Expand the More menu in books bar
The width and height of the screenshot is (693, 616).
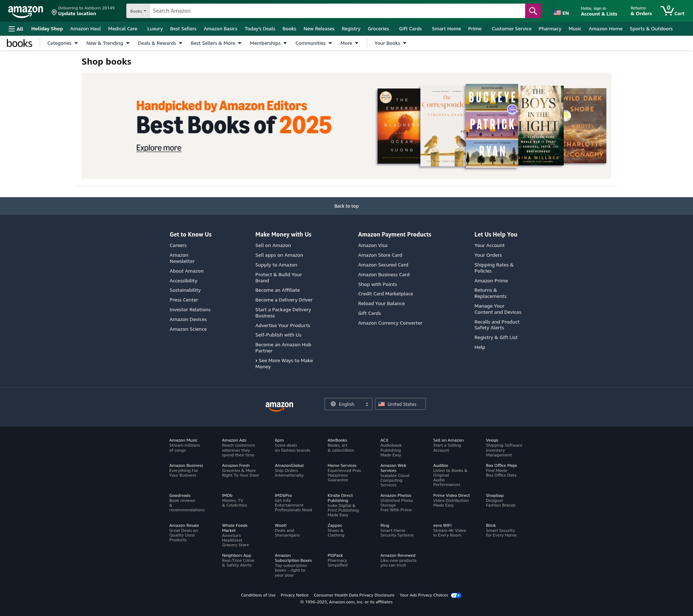pyautogui.click(x=349, y=43)
